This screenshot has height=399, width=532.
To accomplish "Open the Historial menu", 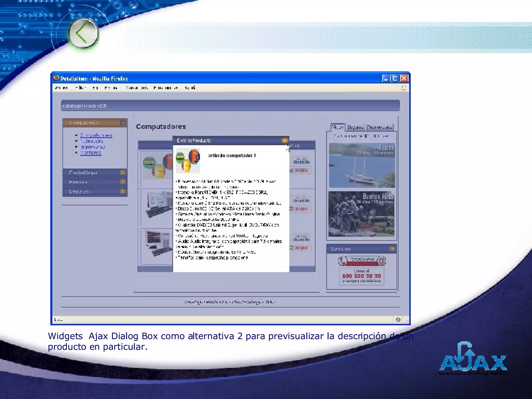I will [x=111, y=88].
